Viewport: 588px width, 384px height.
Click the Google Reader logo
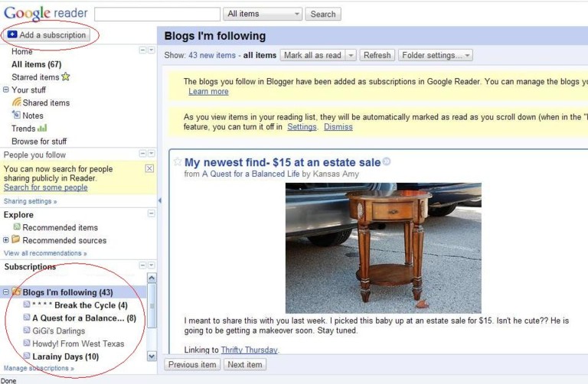coord(45,14)
